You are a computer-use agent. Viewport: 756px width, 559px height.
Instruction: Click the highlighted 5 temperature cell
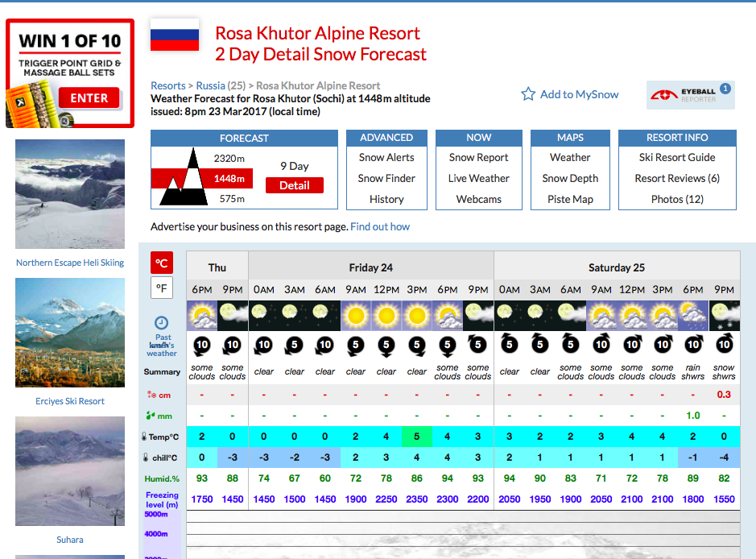click(417, 437)
